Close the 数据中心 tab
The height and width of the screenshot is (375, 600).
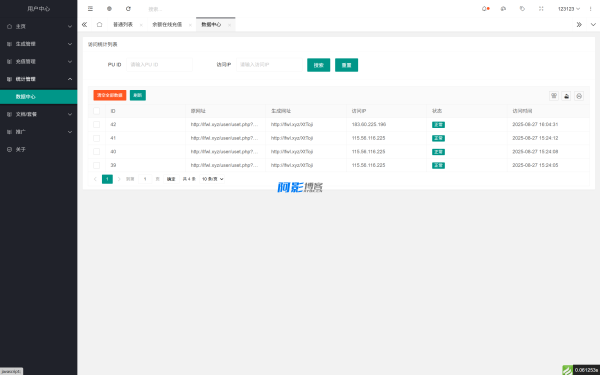pyautogui.click(x=229, y=25)
